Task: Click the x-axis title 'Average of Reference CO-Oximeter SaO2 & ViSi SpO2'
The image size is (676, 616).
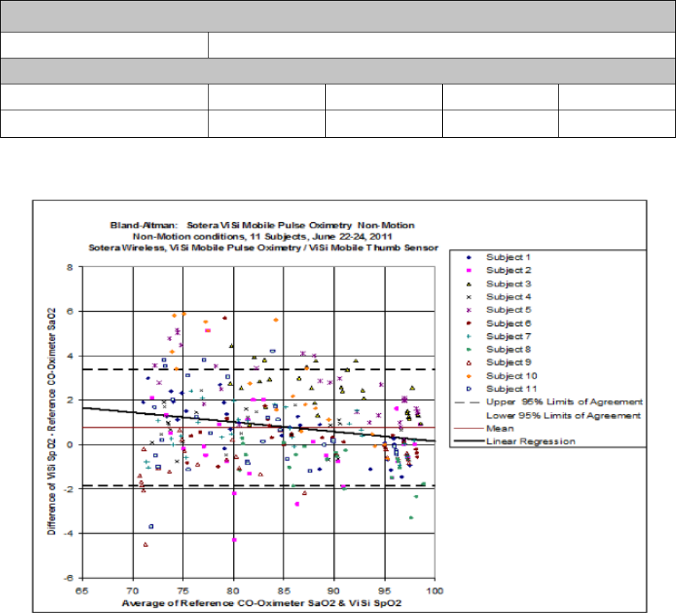Action: click(x=262, y=603)
